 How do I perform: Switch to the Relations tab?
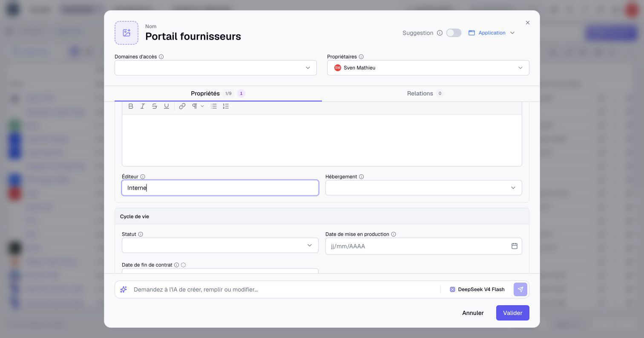point(425,93)
